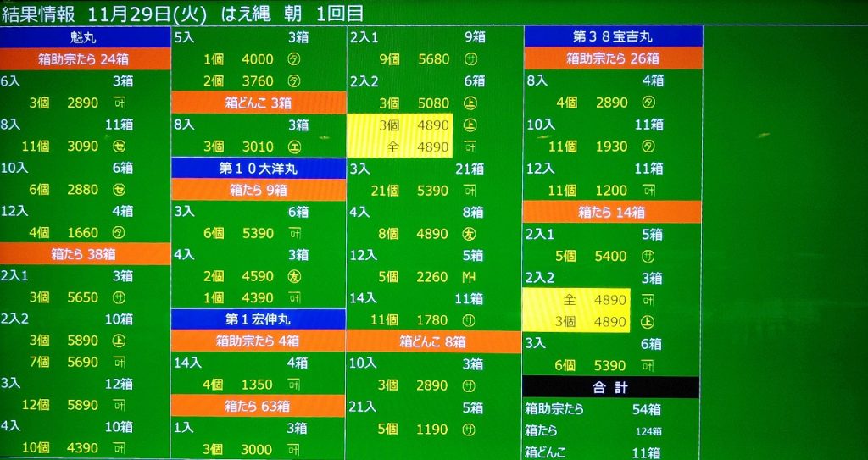Select the 魁丸 vessel header

pos(85,37)
